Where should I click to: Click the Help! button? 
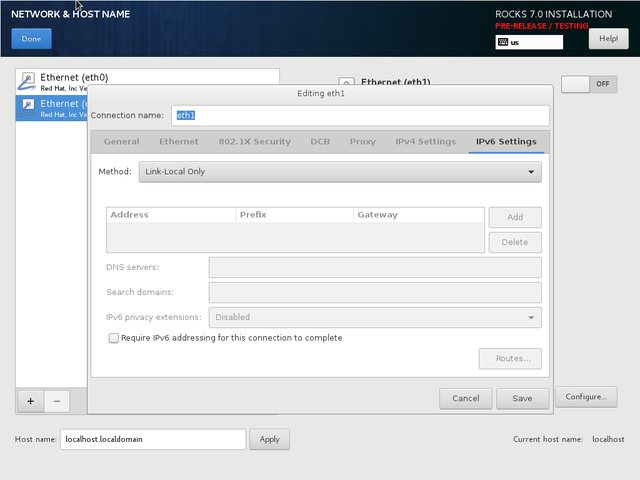point(608,39)
